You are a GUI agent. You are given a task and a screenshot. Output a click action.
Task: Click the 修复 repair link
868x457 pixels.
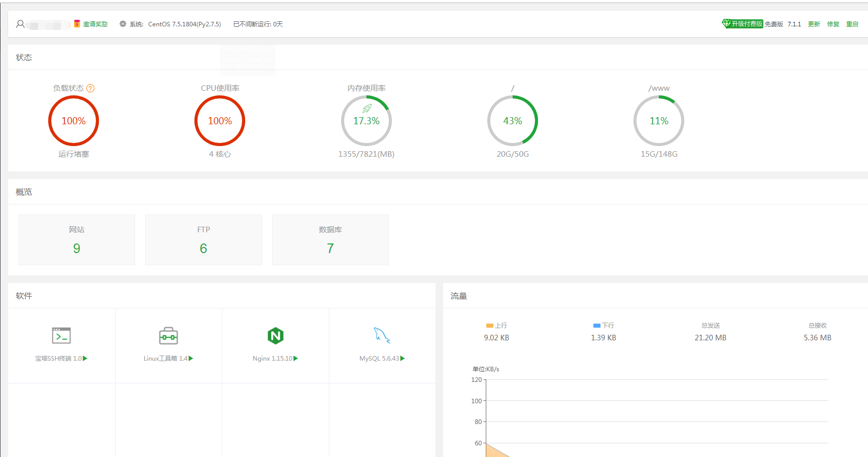[x=833, y=24]
